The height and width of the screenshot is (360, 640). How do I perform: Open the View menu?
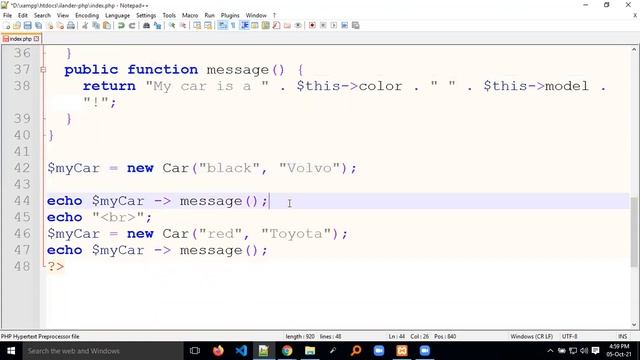click(x=63, y=15)
